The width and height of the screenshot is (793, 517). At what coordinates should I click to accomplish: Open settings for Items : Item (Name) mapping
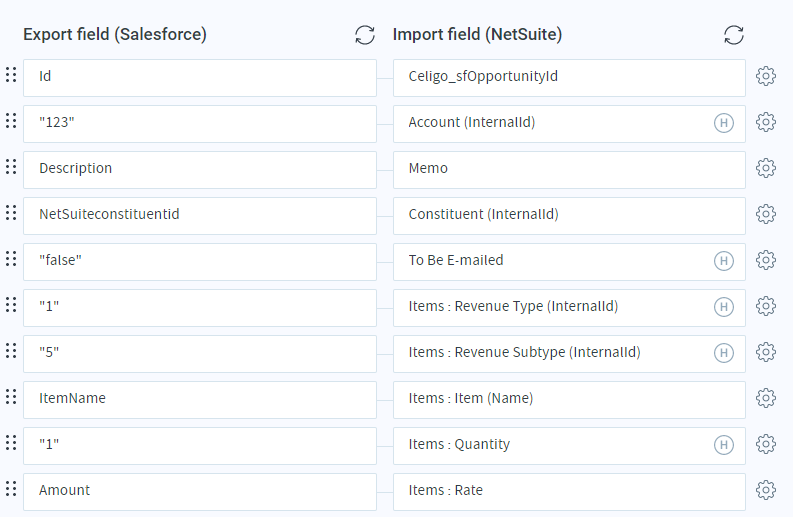click(766, 398)
